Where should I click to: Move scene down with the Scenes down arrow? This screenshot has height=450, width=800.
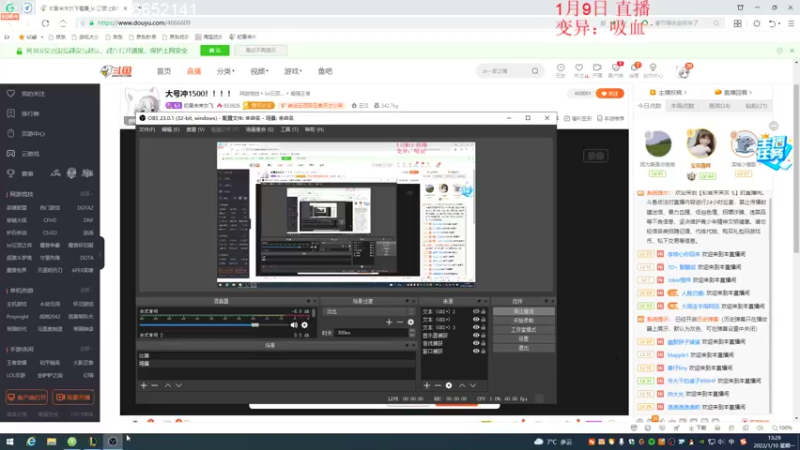click(x=179, y=385)
